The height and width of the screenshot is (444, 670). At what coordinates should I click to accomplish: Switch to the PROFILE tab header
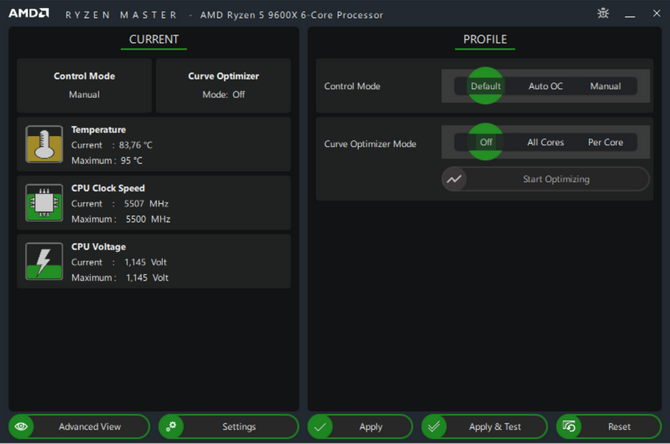click(x=485, y=40)
